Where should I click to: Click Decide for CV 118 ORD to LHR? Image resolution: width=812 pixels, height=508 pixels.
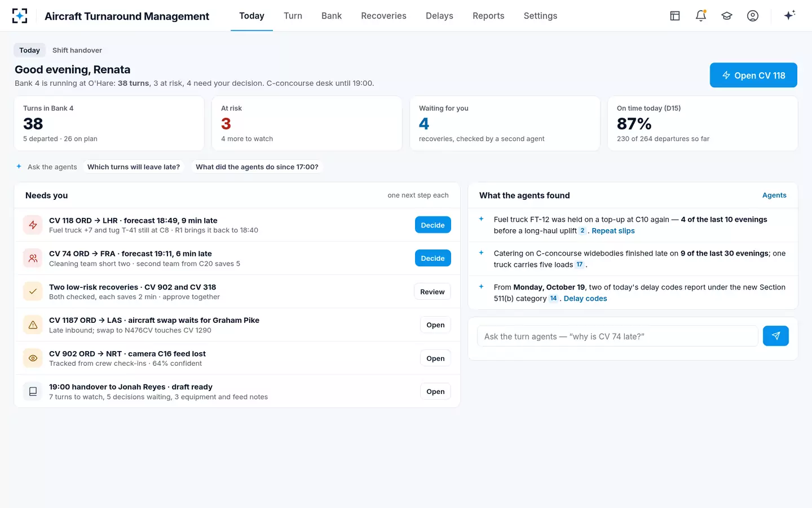pyautogui.click(x=433, y=225)
